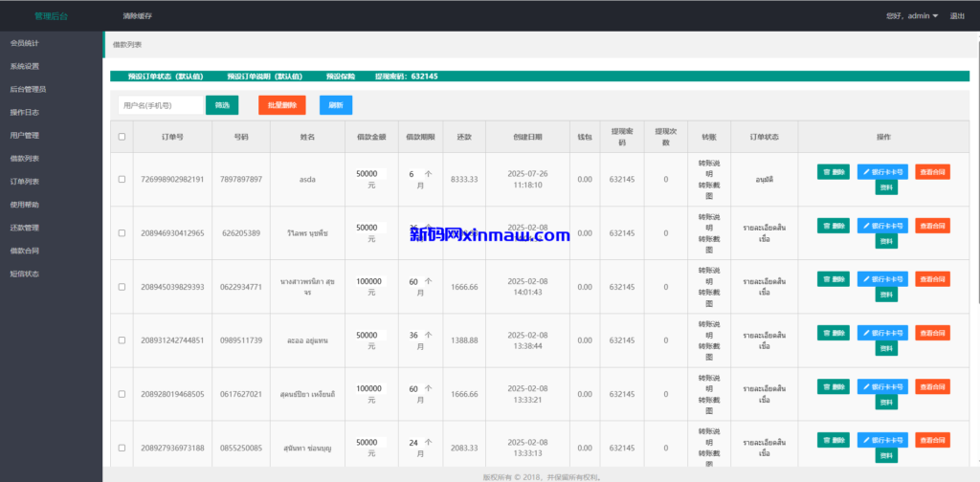
Task: Click the trash 删除 button for asda's order
Action: pos(834,172)
